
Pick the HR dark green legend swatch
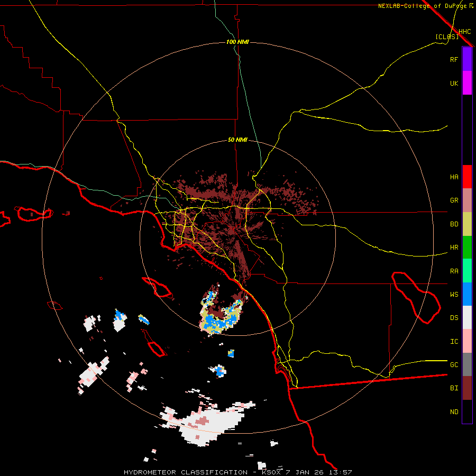(x=467, y=248)
